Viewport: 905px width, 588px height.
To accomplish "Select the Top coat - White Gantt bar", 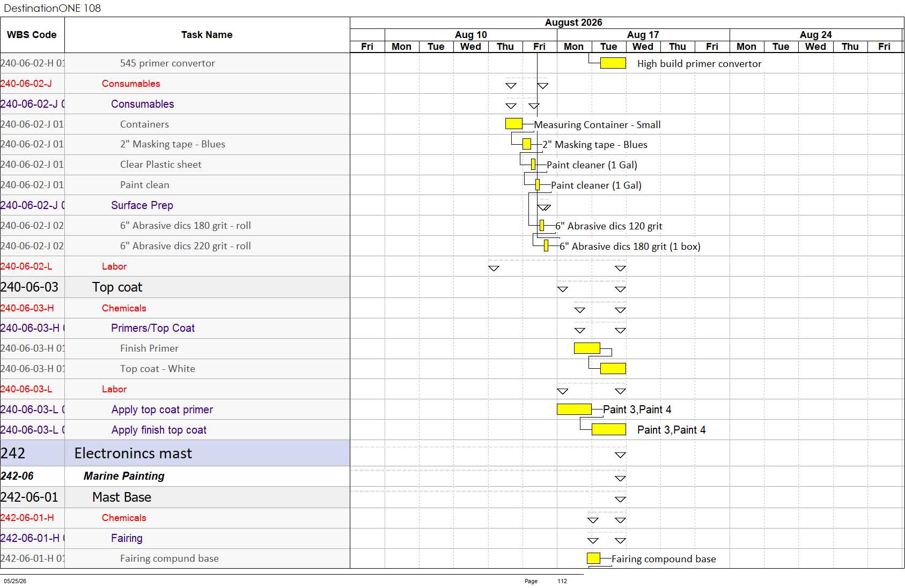I will tap(613, 368).
